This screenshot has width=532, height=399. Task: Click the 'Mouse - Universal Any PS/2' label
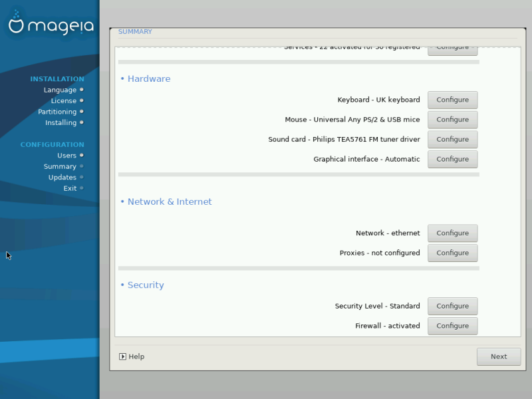352,120
